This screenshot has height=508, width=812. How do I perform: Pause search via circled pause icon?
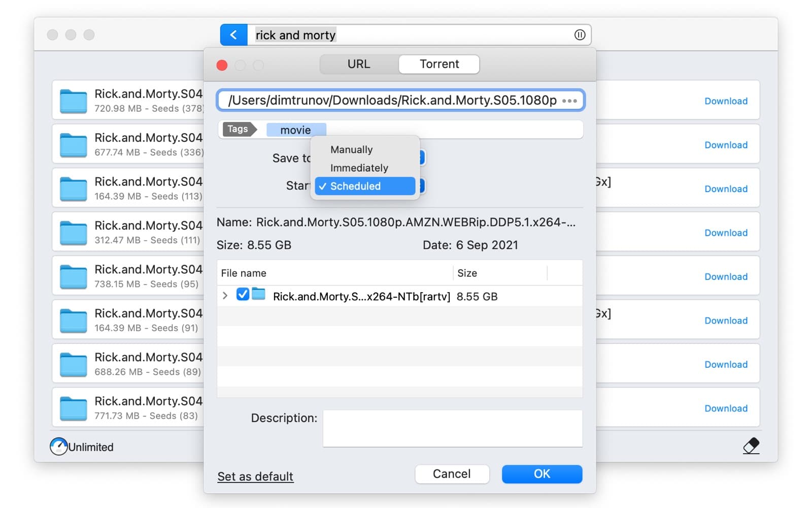click(x=580, y=35)
